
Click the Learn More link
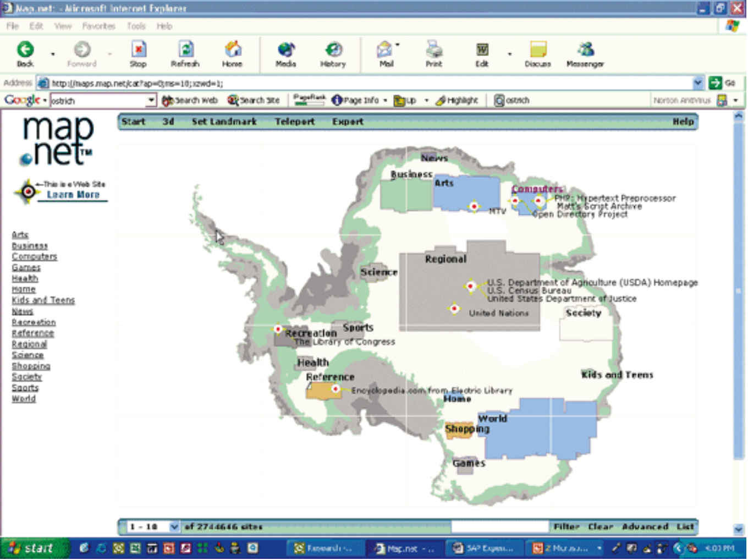pyautogui.click(x=73, y=195)
